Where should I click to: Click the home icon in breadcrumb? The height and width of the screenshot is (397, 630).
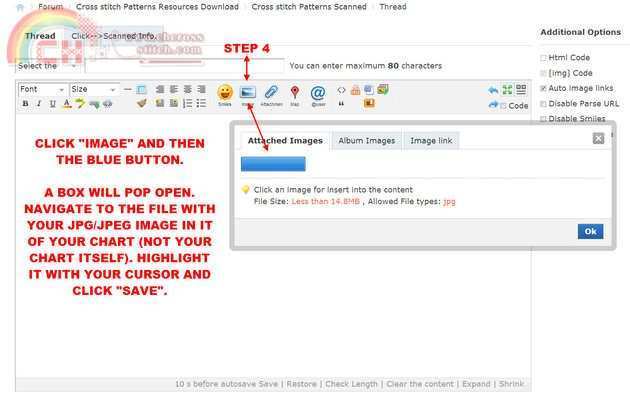click(x=20, y=7)
